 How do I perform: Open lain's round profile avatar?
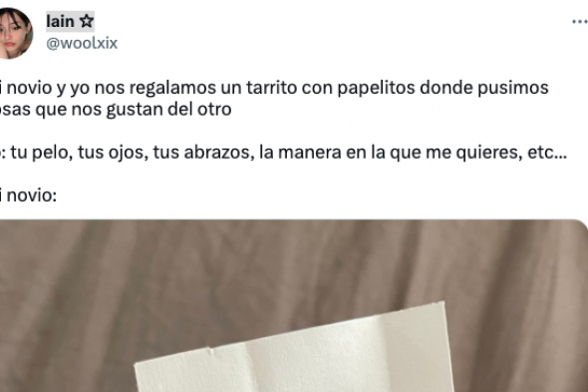point(14,33)
